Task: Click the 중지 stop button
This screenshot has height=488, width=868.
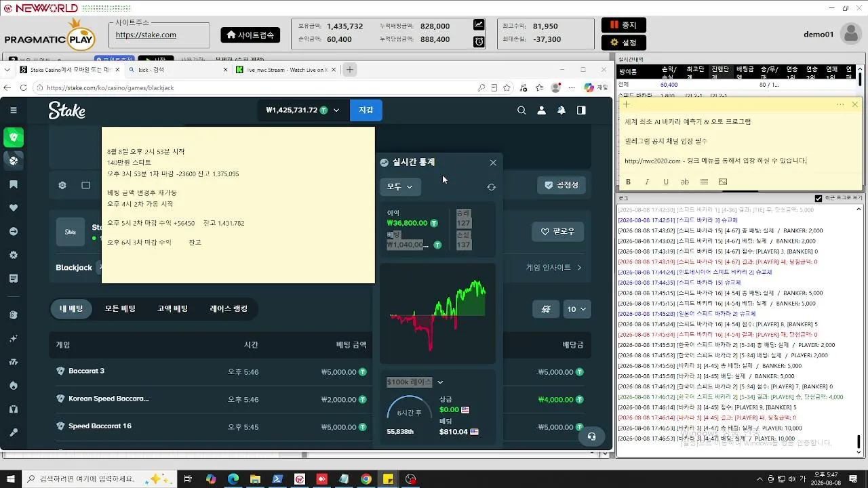Action: click(x=624, y=25)
